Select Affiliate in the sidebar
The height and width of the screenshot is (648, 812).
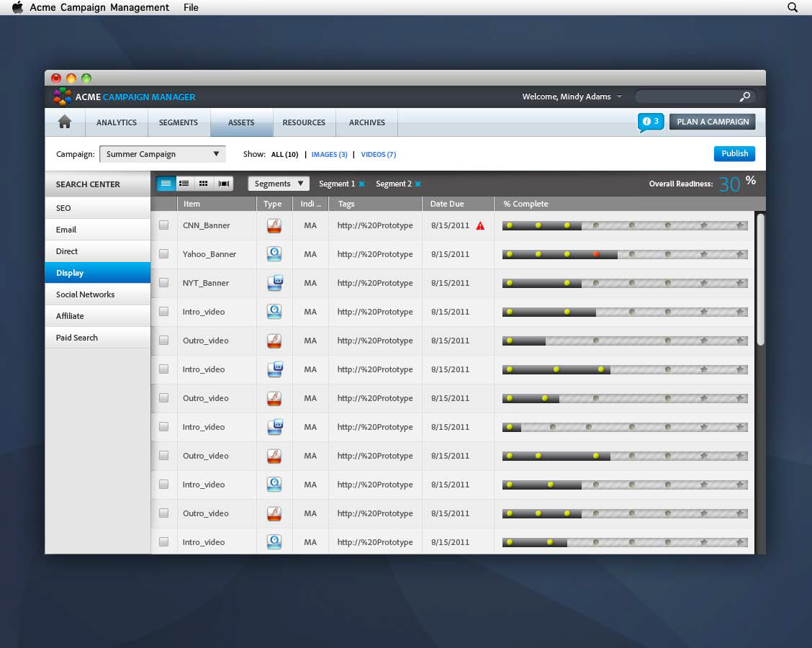[98, 316]
